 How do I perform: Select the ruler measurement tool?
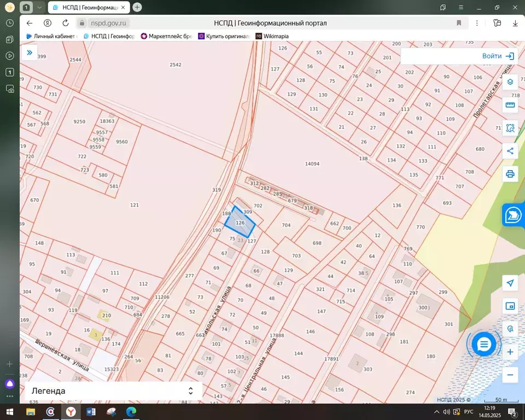(x=510, y=105)
